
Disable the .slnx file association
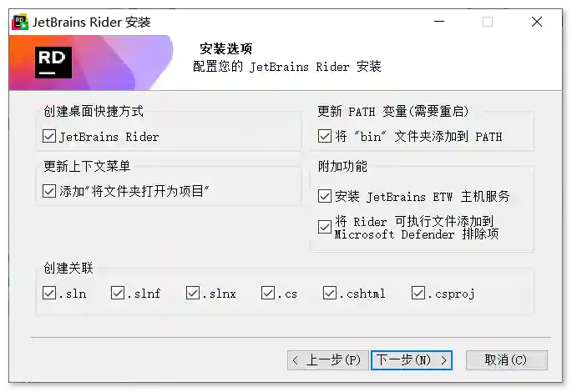pos(193,293)
